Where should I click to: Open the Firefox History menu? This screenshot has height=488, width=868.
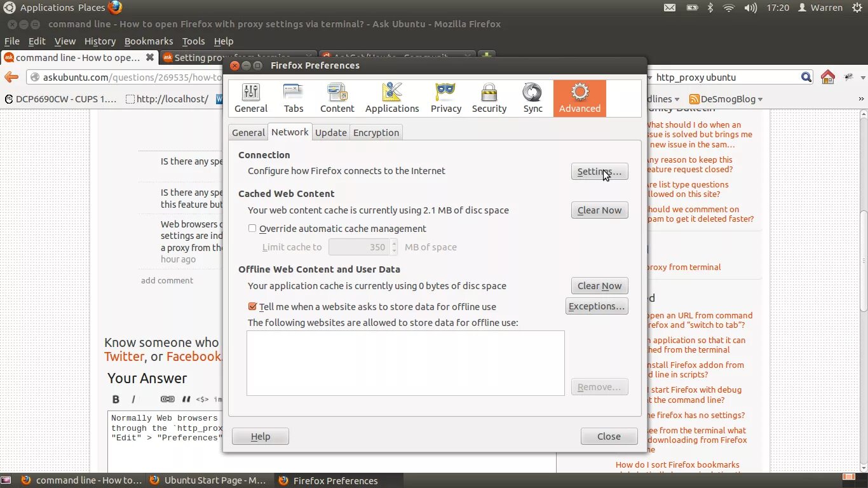pyautogui.click(x=100, y=41)
